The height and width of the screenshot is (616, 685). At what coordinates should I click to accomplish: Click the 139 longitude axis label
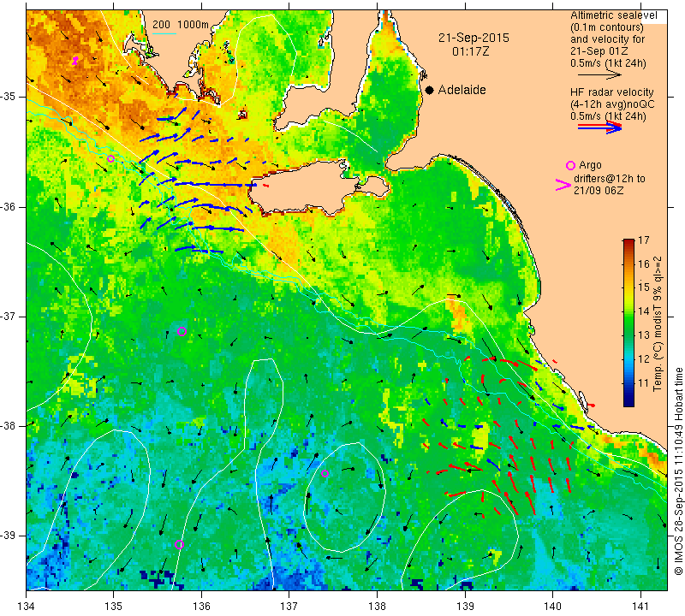click(x=465, y=606)
